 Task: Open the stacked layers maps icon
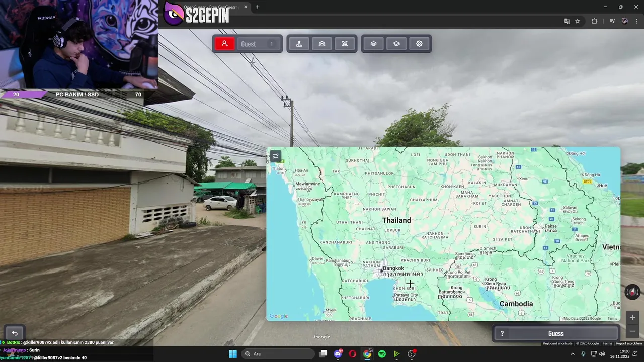pyautogui.click(x=373, y=44)
